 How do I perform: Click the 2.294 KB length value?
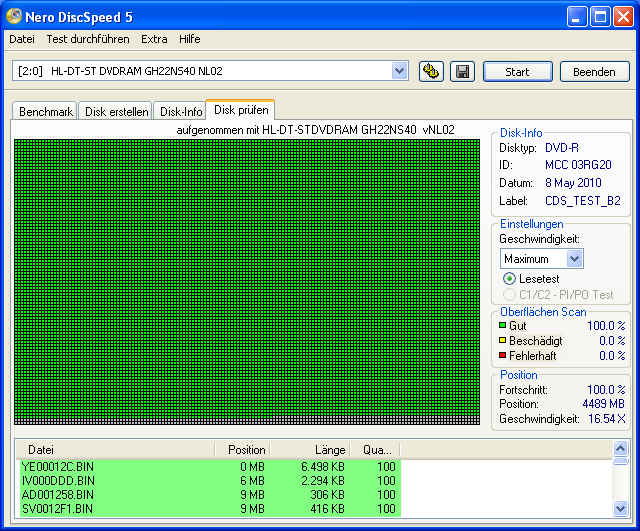(323, 480)
